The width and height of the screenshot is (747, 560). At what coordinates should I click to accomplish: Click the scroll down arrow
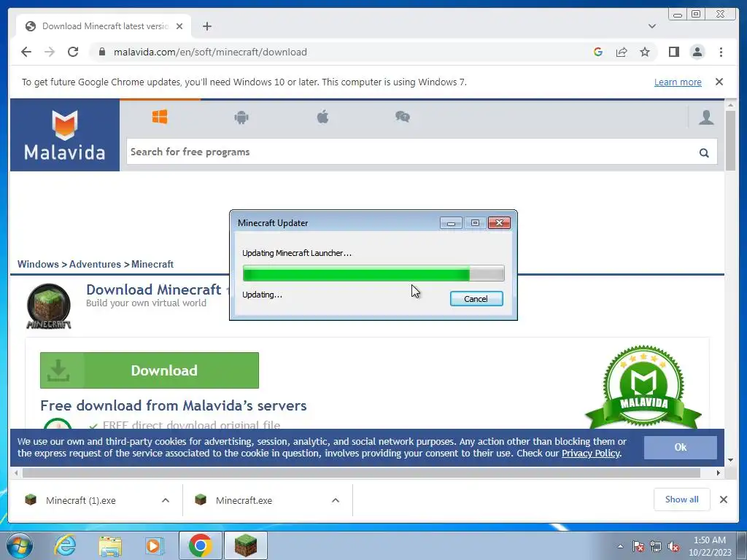tap(730, 460)
